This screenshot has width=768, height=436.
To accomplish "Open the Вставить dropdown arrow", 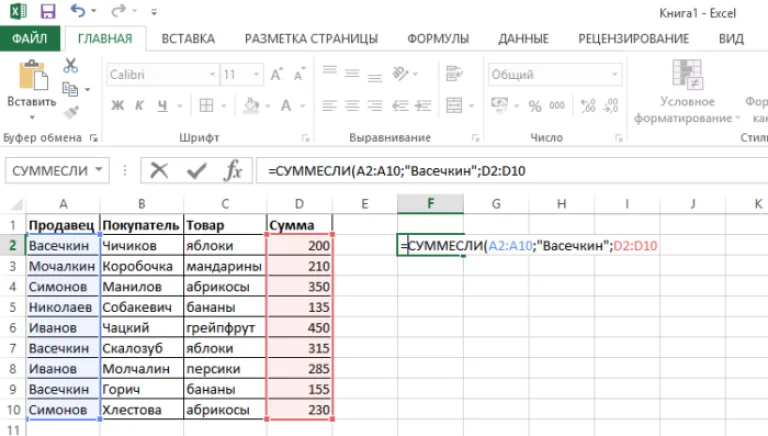I will [32, 118].
